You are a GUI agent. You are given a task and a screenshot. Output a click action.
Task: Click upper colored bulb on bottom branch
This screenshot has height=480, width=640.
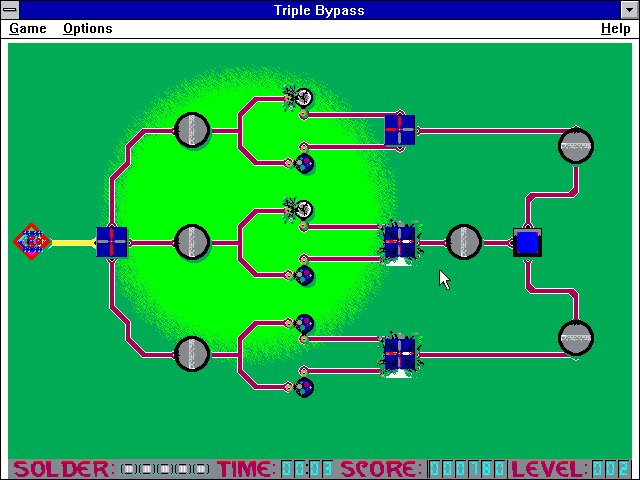pos(304,324)
